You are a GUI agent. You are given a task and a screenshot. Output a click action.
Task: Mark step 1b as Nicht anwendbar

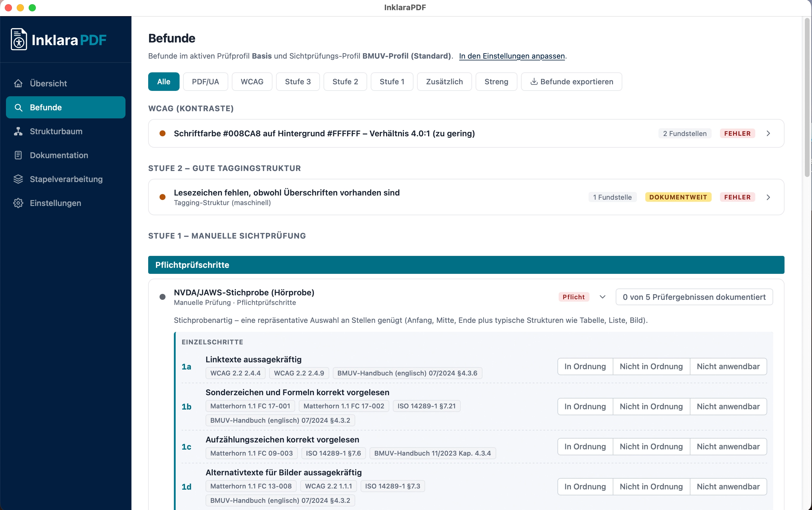tap(728, 407)
